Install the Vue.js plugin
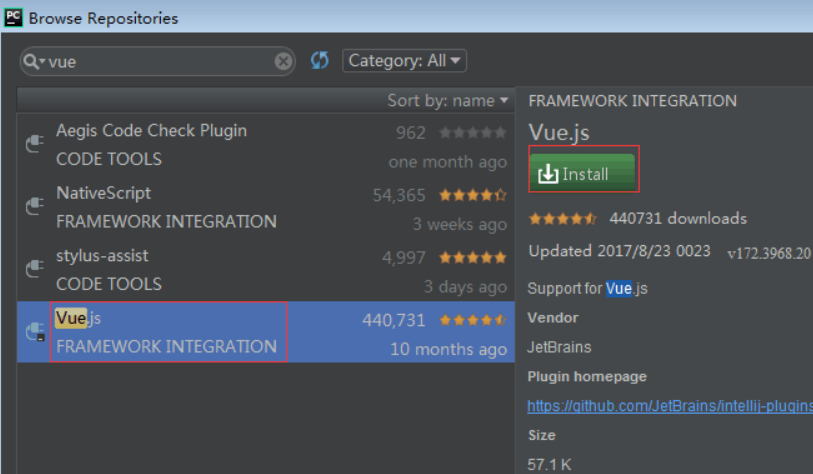 [x=582, y=173]
